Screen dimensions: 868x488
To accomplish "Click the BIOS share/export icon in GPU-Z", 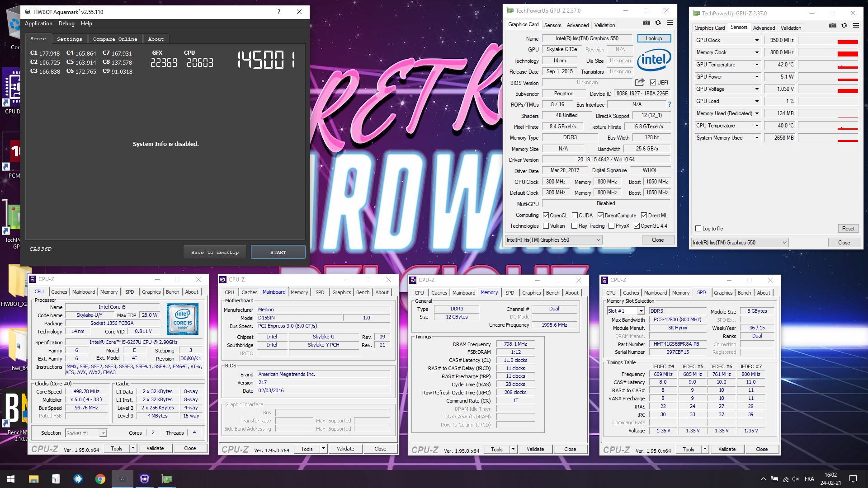I will [x=640, y=82].
